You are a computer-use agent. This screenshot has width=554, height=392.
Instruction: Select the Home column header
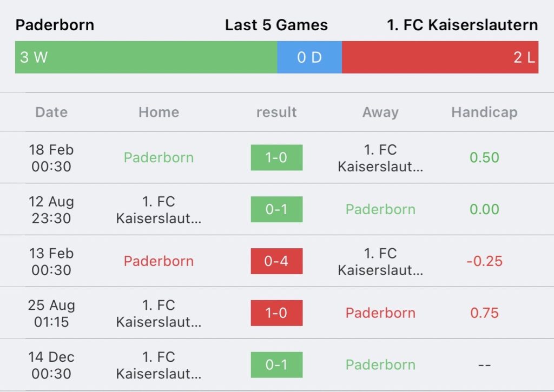pyautogui.click(x=159, y=112)
